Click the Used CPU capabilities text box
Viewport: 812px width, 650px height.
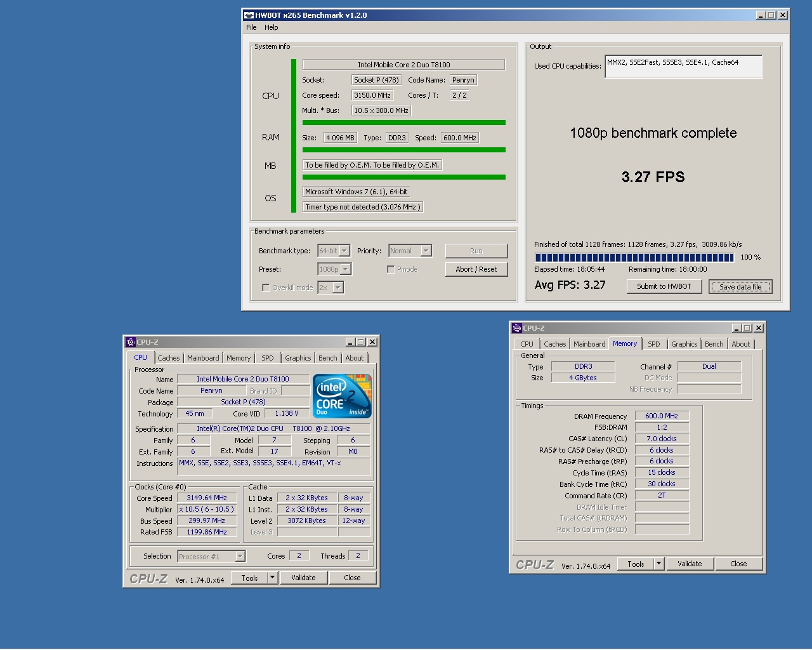684,67
